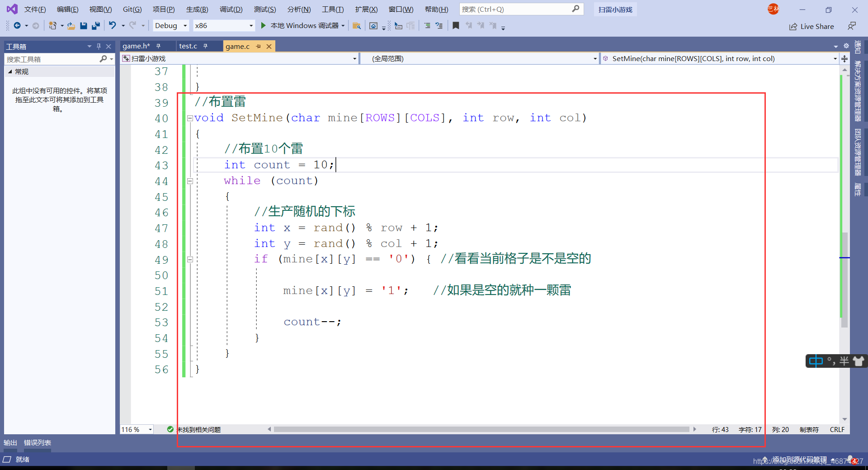Toggle auto-hide pin on the 工具箱 panel
Viewport: 868px width, 470px height.
point(99,46)
